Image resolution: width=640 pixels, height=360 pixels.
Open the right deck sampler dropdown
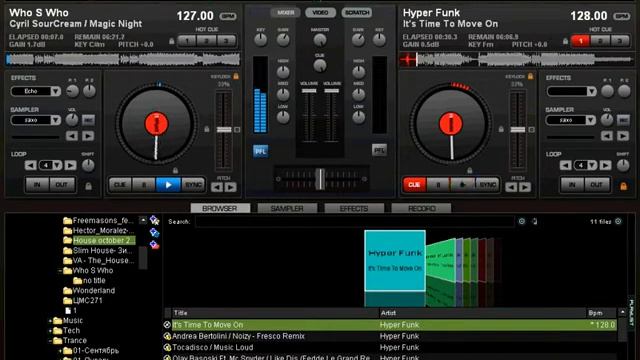tap(591, 120)
